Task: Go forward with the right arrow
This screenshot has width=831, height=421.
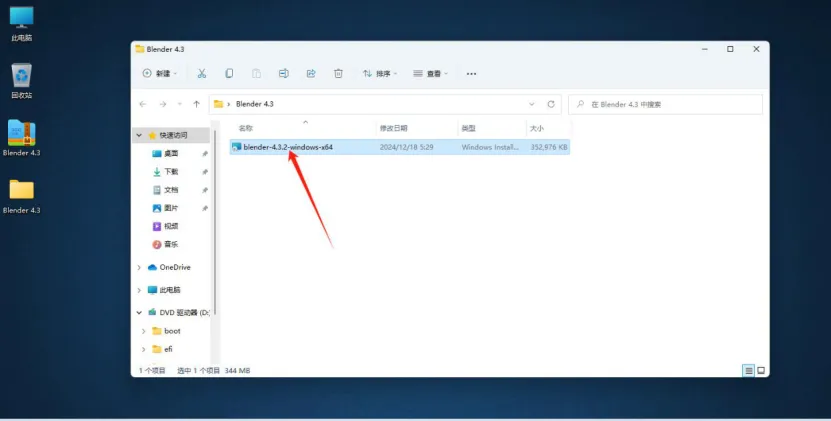Action: click(163, 104)
